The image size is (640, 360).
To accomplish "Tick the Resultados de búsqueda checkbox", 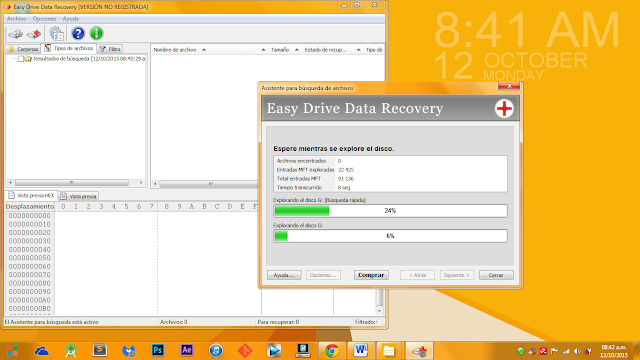I will [x=20, y=59].
